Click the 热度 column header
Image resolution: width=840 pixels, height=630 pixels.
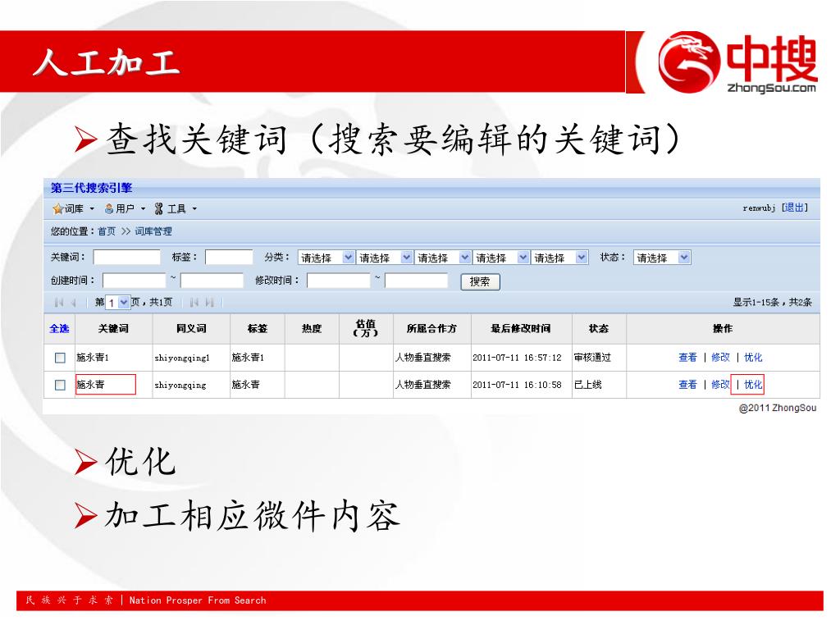tap(311, 328)
